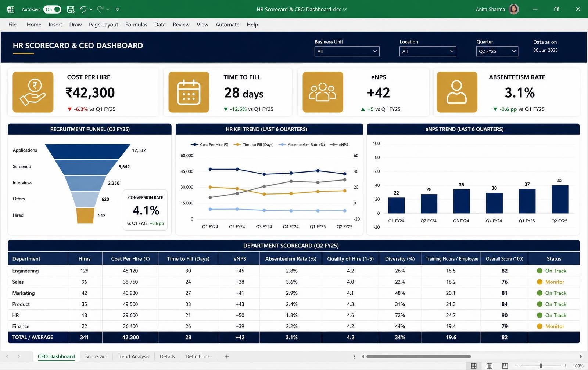Open the Draw tab
Screen dimensions: 588x370
[75, 25]
